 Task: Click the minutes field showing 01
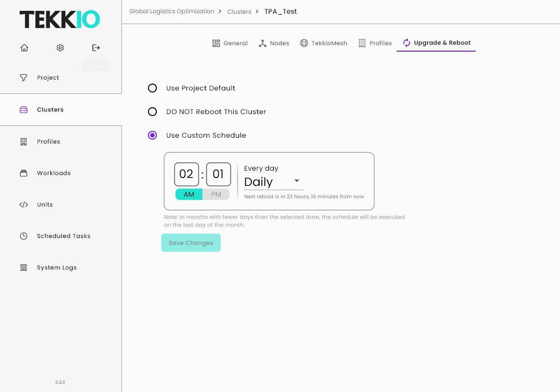[x=218, y=174]
